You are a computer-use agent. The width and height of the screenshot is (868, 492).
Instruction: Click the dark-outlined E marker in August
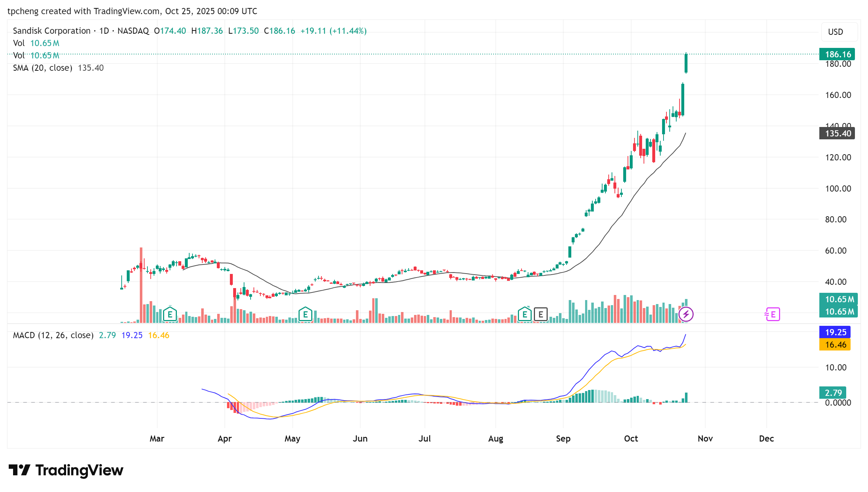click(x=541, y=314)
